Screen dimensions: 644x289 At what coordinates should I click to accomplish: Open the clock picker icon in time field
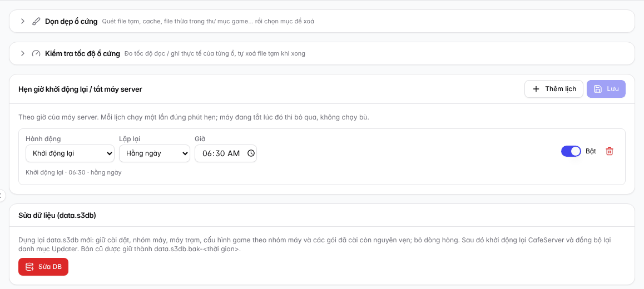[x=251, y=153]
